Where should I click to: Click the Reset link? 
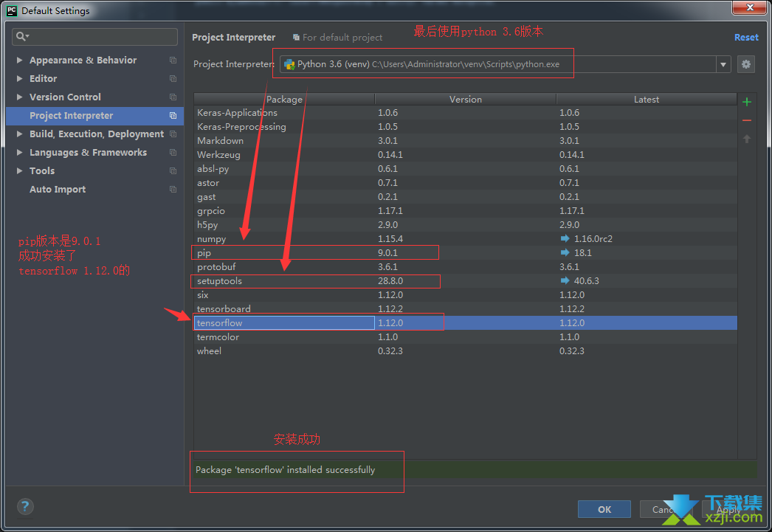746,38
